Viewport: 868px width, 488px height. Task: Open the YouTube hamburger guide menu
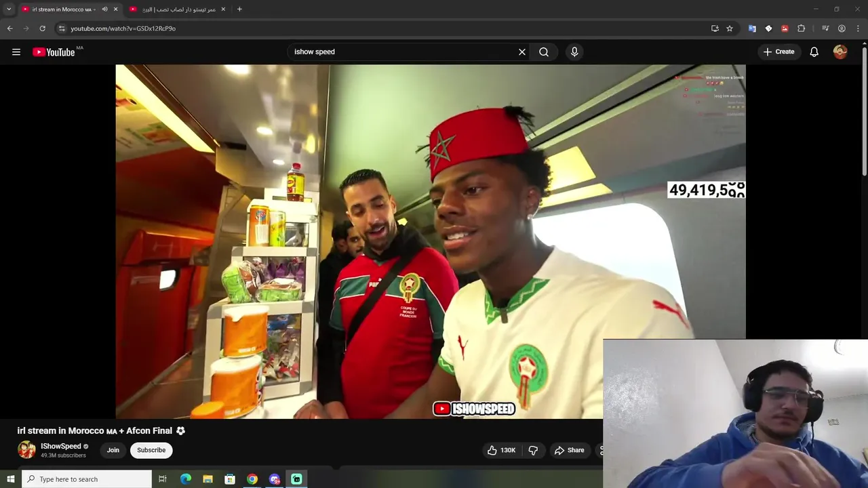coord(16,52)
